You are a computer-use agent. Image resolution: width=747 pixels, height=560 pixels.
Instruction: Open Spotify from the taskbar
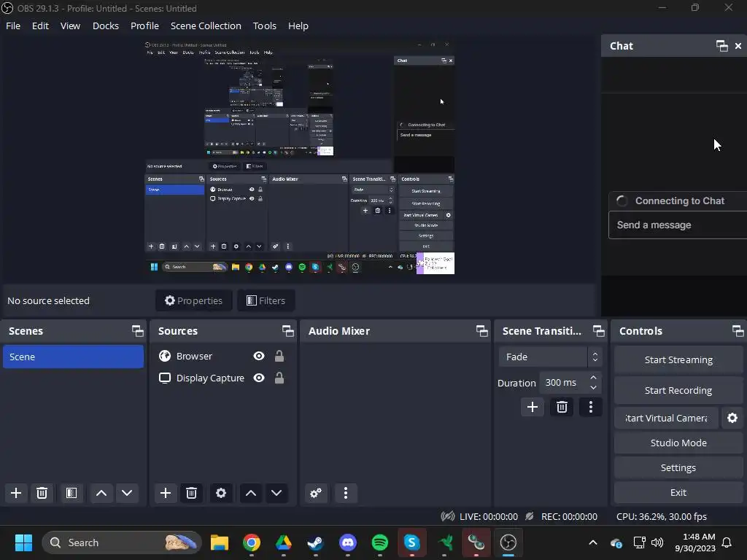[x=379, y=542]
